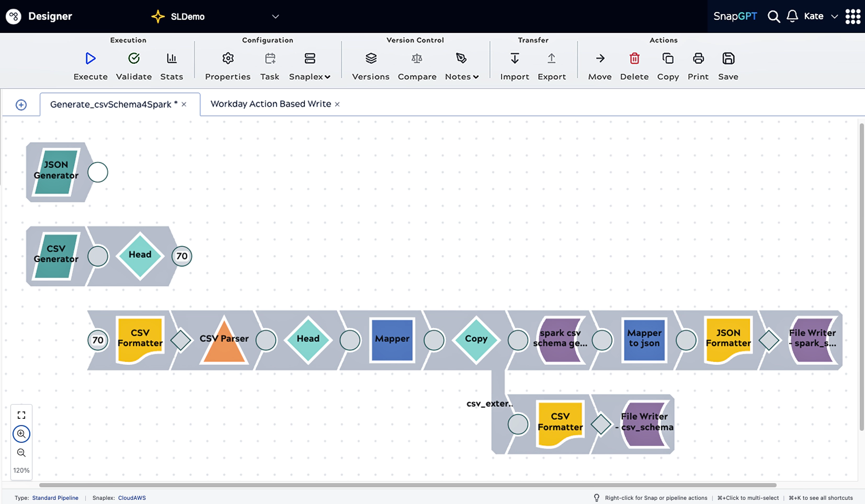Print the pipeline
The height and width of the screenshot is (504, 865).
698,58
